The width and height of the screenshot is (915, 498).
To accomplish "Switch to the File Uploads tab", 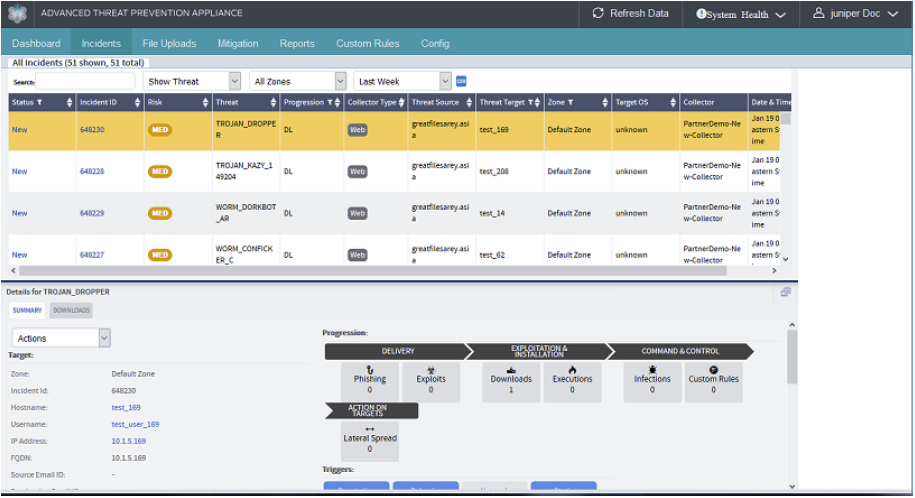I will [169, 43].
